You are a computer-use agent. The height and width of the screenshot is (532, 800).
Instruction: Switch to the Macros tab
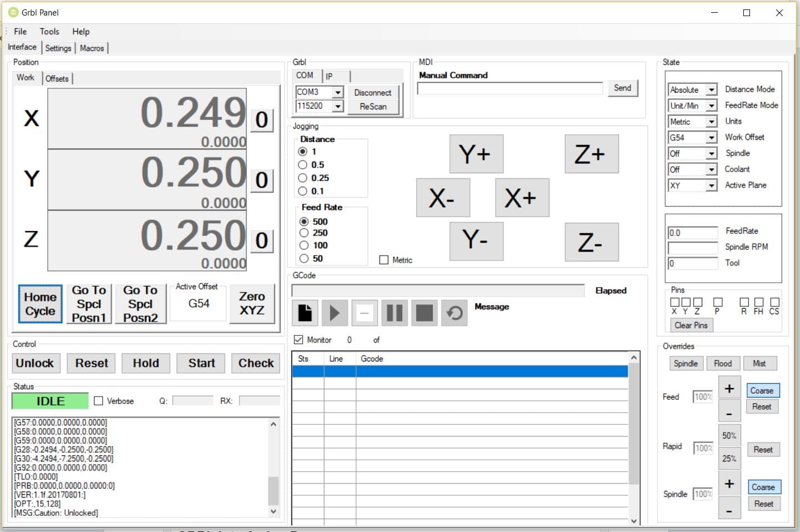[x=92, y=48]
